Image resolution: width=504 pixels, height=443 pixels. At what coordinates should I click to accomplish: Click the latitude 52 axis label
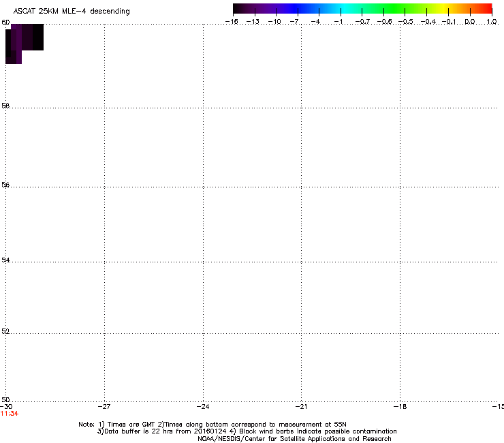[x=5, y=331]
